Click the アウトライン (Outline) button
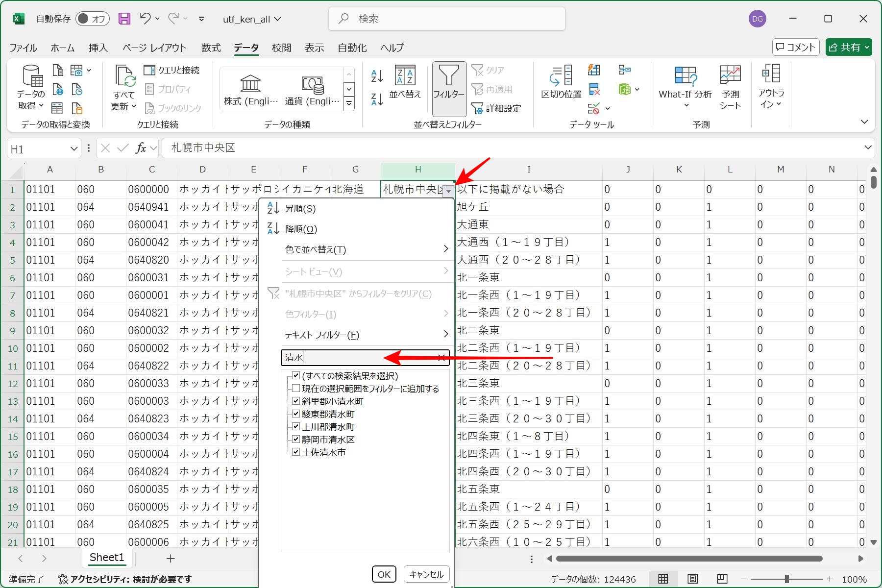The width and height of the screenshot is (882, 588). (x=771, y=87)
